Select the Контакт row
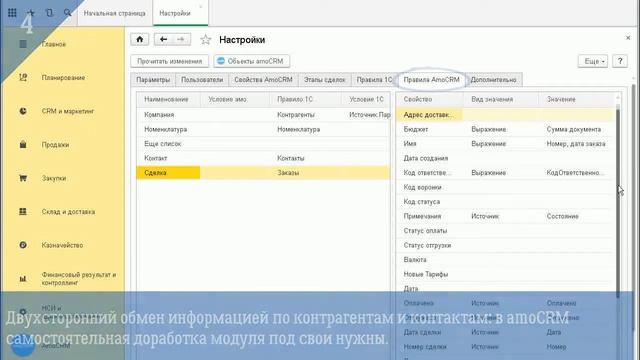640x360 pixels. [263, 158]
